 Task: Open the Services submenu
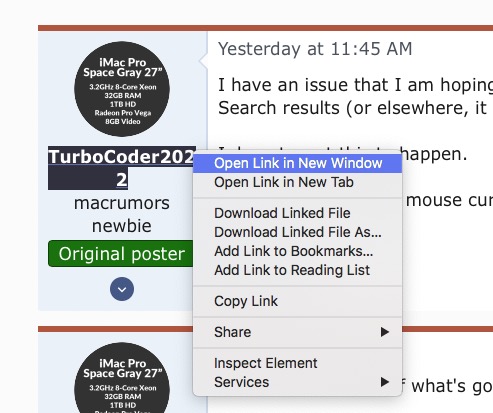297,382
